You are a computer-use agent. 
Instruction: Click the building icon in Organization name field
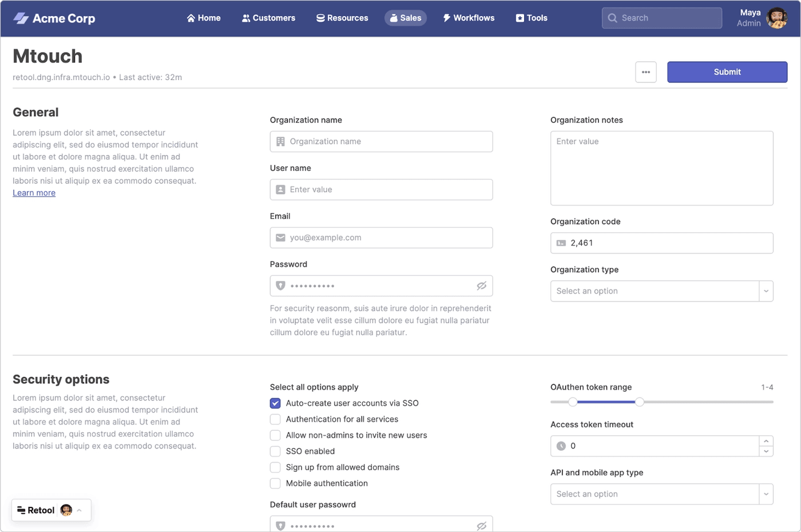tap(280, 142)
